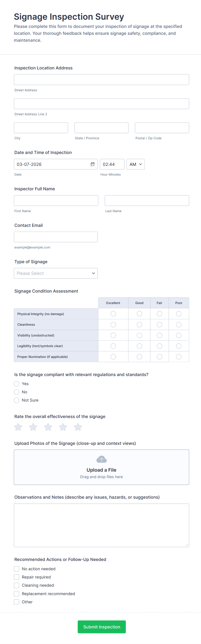Screen dimensions: 201x644
Task: Give a five-star rating via the fifth star
Action: (x=78, y=427)
